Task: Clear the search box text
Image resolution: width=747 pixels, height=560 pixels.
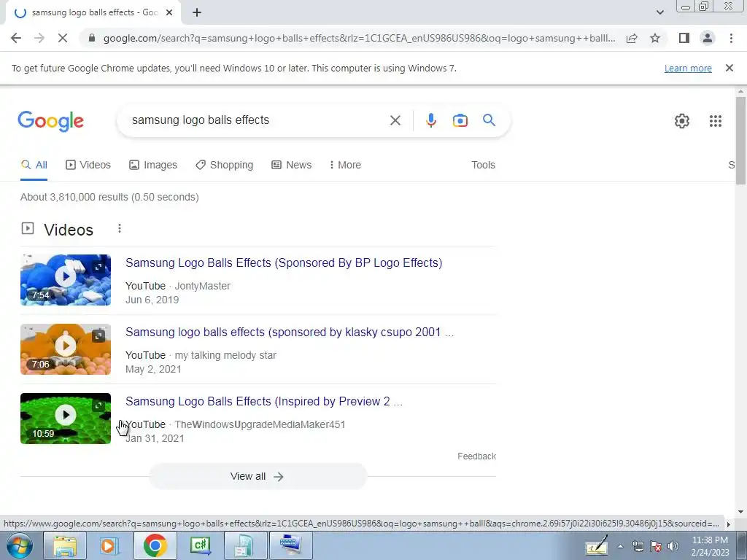Action: [x=395, y=120]
